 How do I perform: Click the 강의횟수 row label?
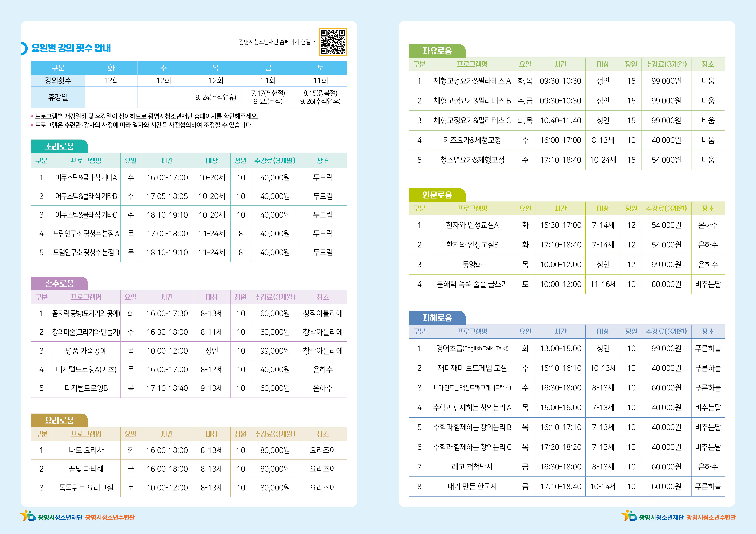point(58,81)
